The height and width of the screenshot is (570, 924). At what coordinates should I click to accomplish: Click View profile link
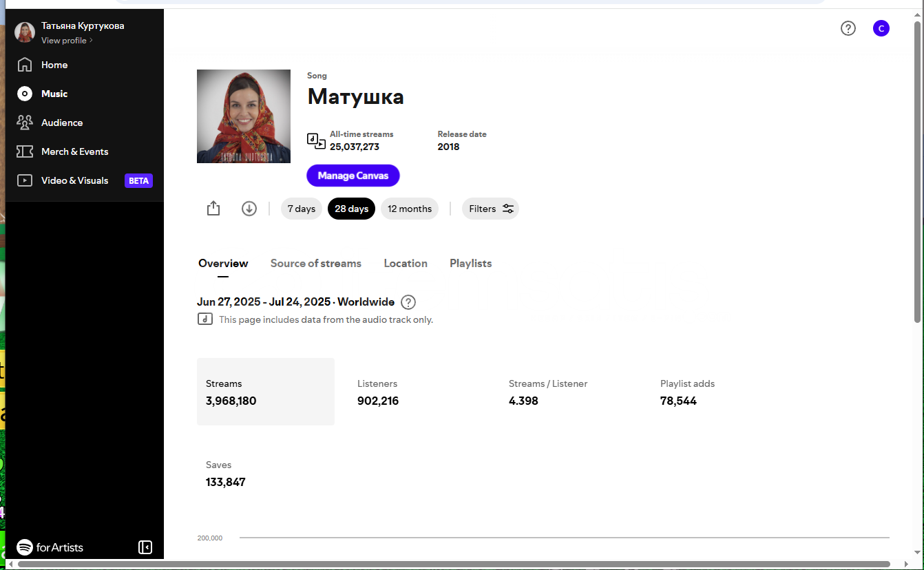coord(67,41)
